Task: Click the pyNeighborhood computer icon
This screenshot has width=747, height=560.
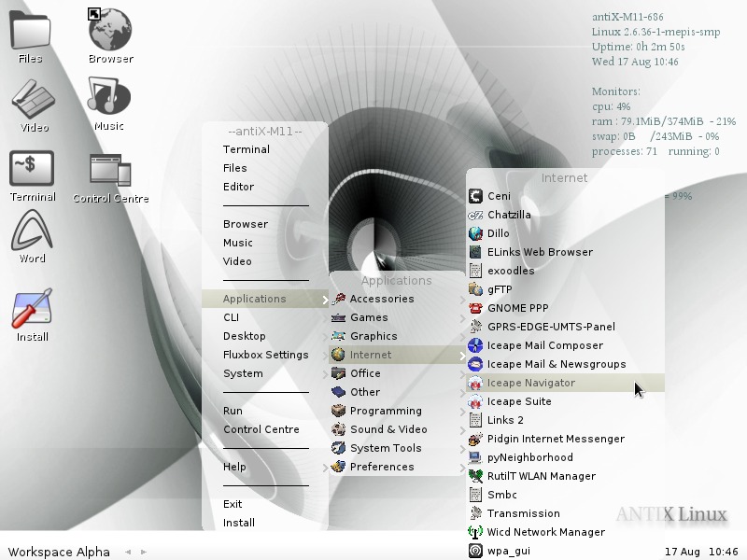Action: (x=475, y=457)
